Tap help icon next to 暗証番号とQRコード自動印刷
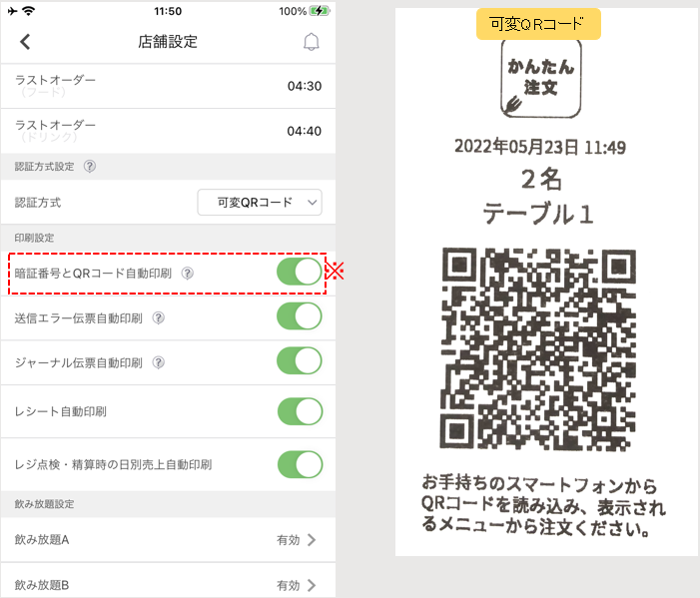The height and width of the screenshot is (598, 700). (187, 273)
